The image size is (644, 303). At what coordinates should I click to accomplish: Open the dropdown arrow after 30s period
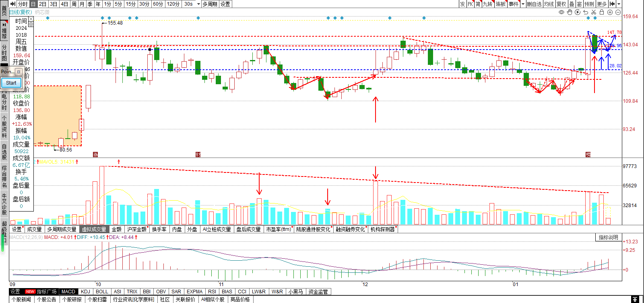pyautogui.click(x=198, y=4)
